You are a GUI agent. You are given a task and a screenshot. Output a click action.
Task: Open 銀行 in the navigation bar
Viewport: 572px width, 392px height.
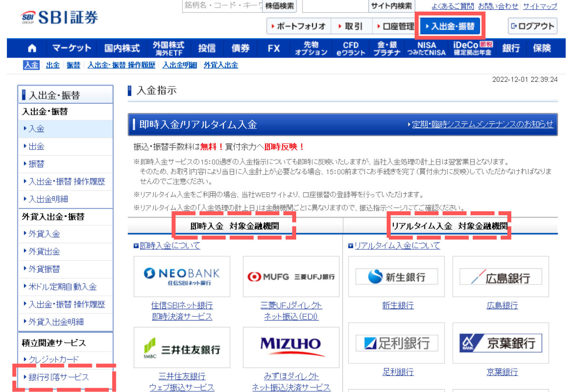(511, 48)
